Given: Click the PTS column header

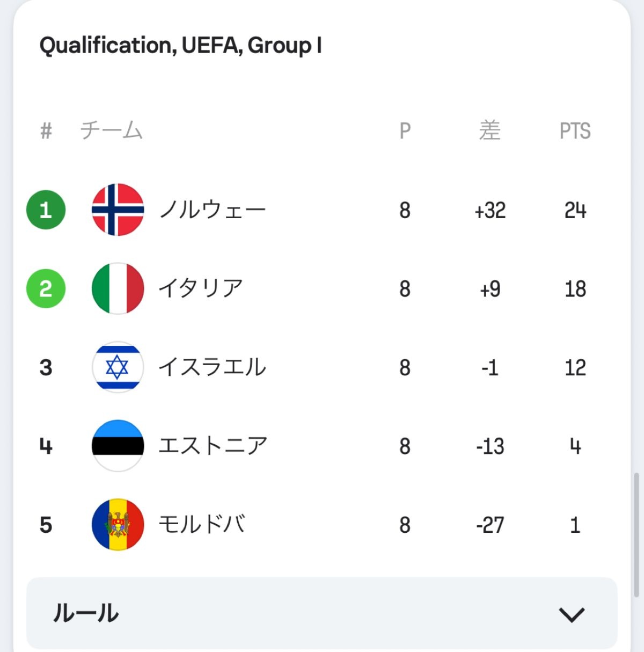Looking at the screenshot, I should click(575, 131).
